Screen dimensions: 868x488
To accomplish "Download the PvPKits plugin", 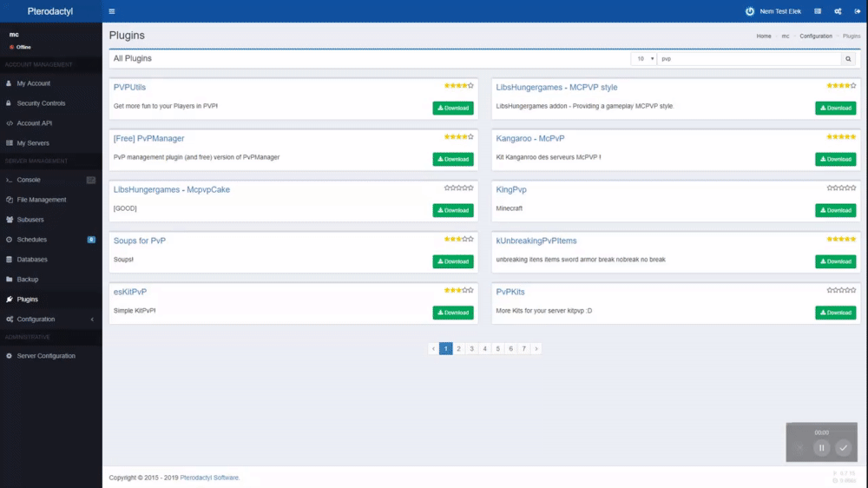I will click(835, 313).
